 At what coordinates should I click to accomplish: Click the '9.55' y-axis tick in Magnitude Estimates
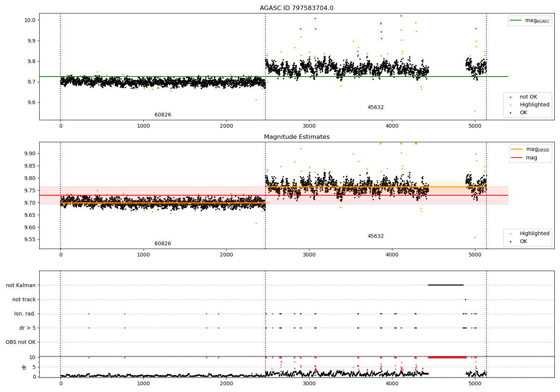click(x=30, y=240)
